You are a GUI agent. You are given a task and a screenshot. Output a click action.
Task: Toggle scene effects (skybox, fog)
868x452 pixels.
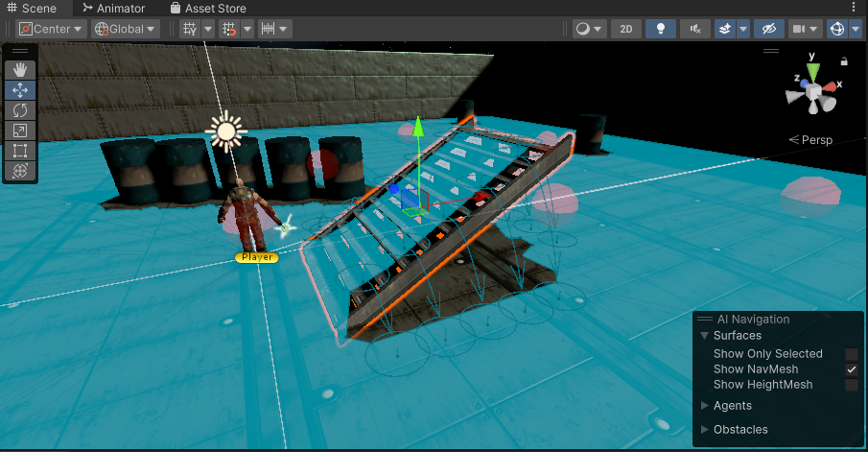click(x=725, y=29)
